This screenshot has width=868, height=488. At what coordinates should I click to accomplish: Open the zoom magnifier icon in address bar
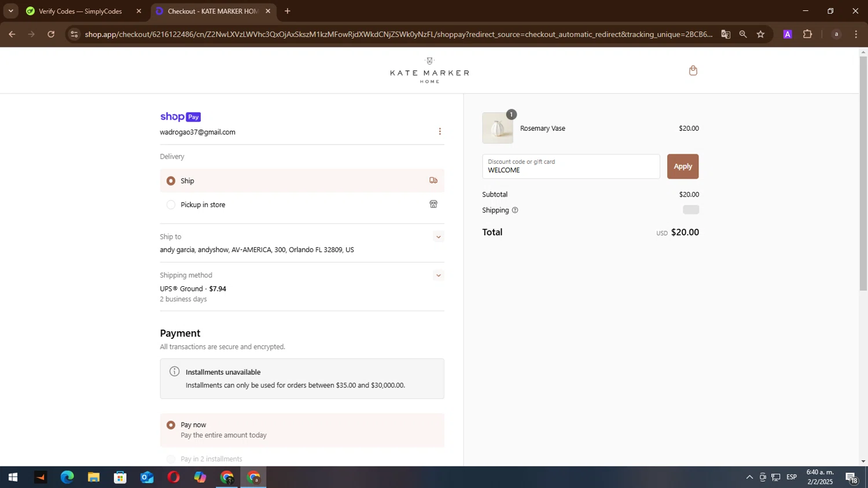click(743, 34)
